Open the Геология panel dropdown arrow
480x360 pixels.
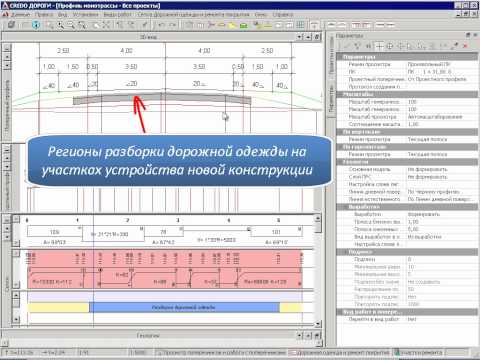[x=300, y=336]
